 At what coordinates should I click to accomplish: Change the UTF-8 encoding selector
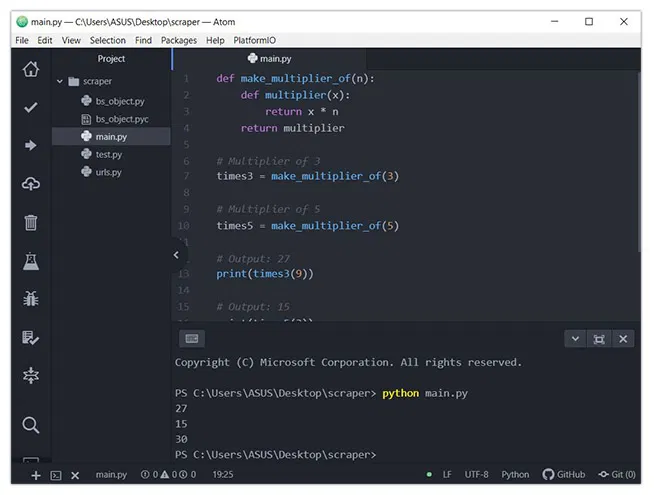[476, 475]
